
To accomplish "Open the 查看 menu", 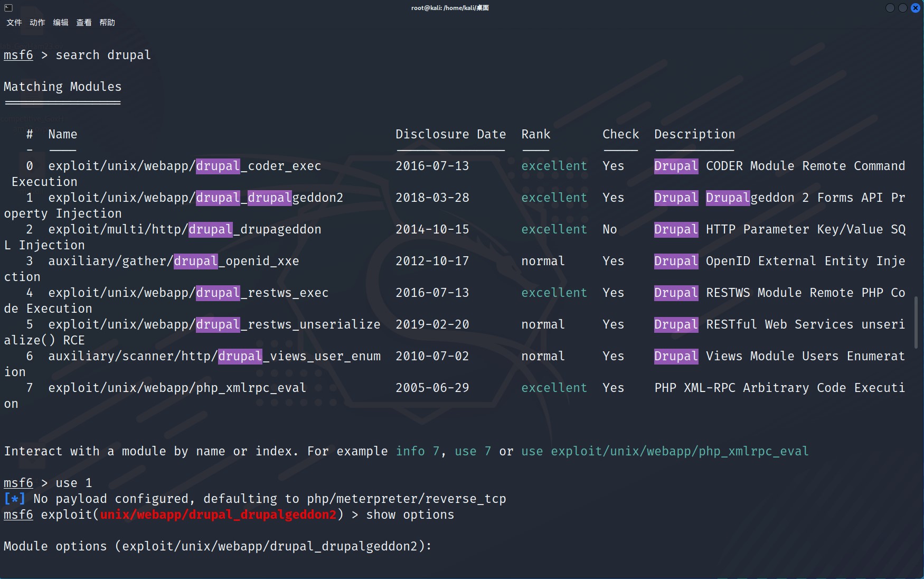I will 84,22.
